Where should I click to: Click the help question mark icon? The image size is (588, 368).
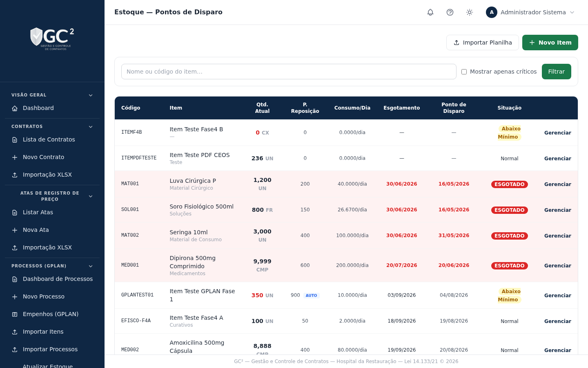450,12
